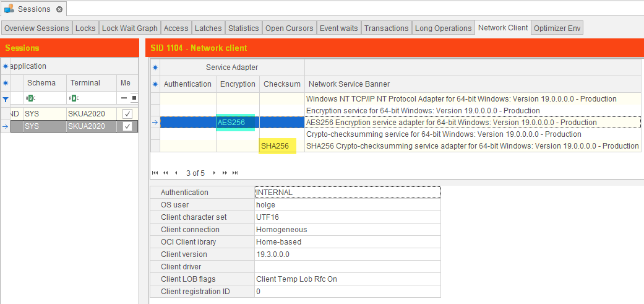Screen dimensions: 644x304
Task: Switch to the Locks tab
Action: coord(85,28)
